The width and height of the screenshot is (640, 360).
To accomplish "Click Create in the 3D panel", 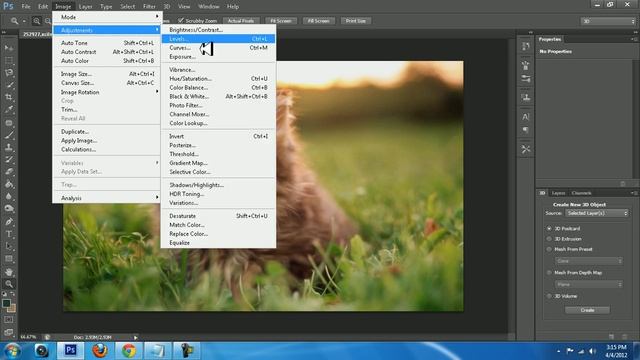I will (587, 310).
